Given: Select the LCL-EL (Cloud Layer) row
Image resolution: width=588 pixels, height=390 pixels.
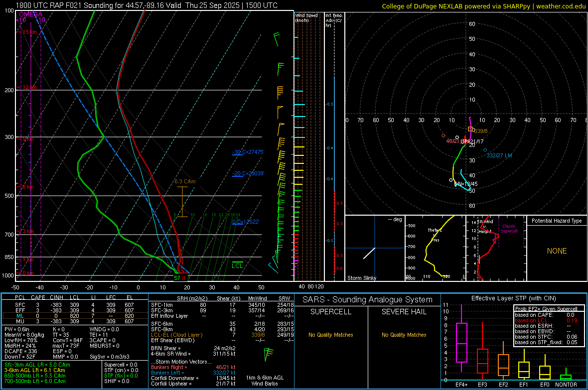Looking at the screenshot, I should click(x=221, y=335).
